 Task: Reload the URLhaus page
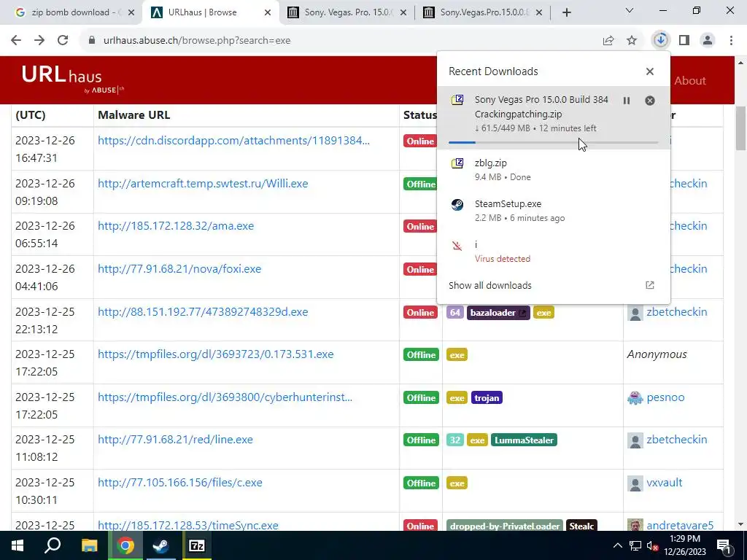63,41
